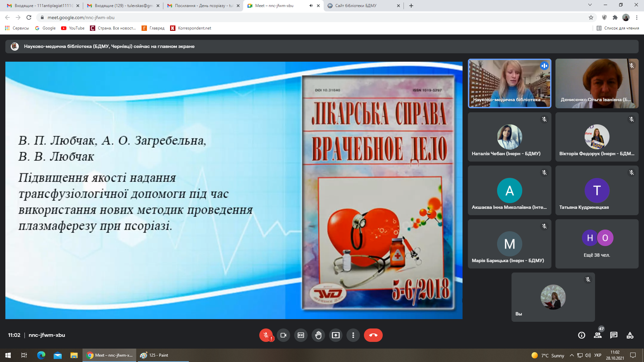Image resolution: width=644 pixels, height=362 pixels.
Task: Open the three-dot more options menu
Action: (x=353, y=335)
